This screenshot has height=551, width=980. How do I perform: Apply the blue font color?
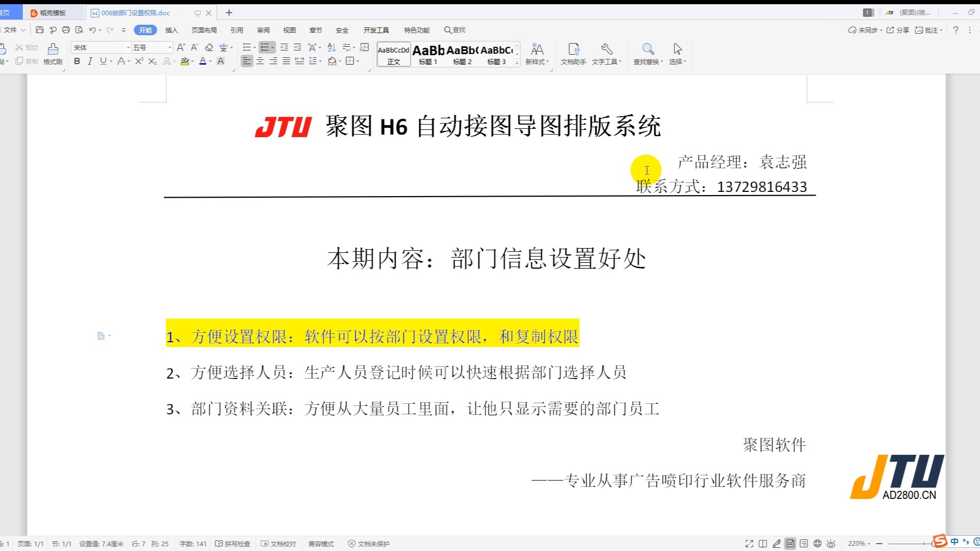click(203, 62)
